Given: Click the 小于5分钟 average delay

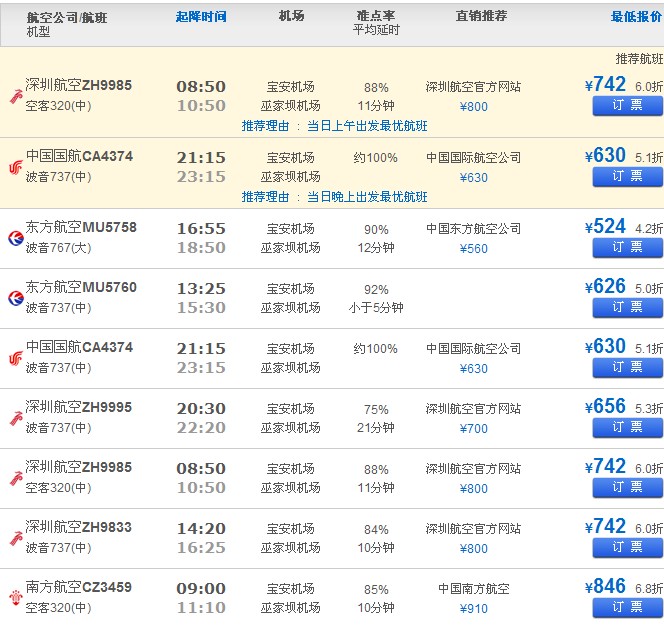Looking at the screenshot, I should click(x=376, y=307).
